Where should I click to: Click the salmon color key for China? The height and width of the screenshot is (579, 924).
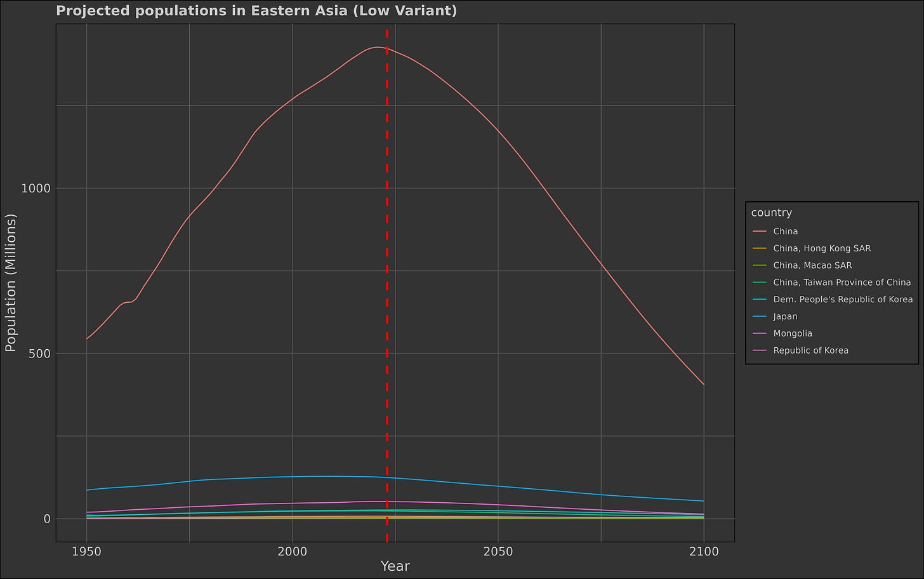pos(760,232)
